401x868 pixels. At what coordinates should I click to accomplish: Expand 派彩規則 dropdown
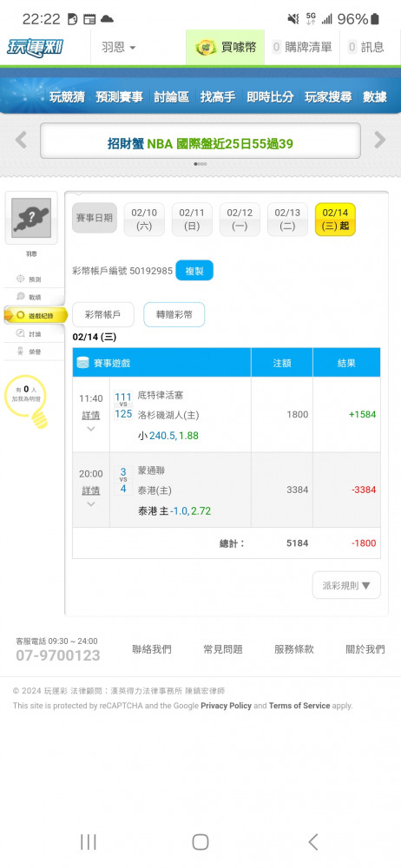point(346,585)
